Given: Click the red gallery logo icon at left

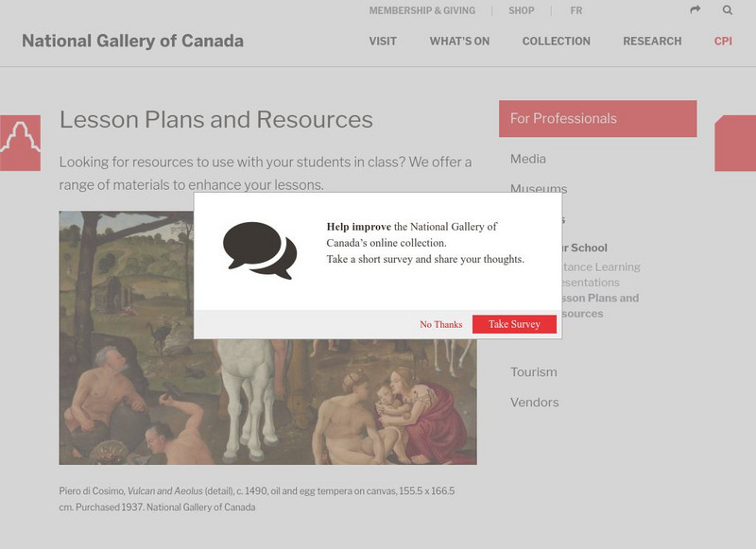Looking at the screenshot, I should (20, 143).
